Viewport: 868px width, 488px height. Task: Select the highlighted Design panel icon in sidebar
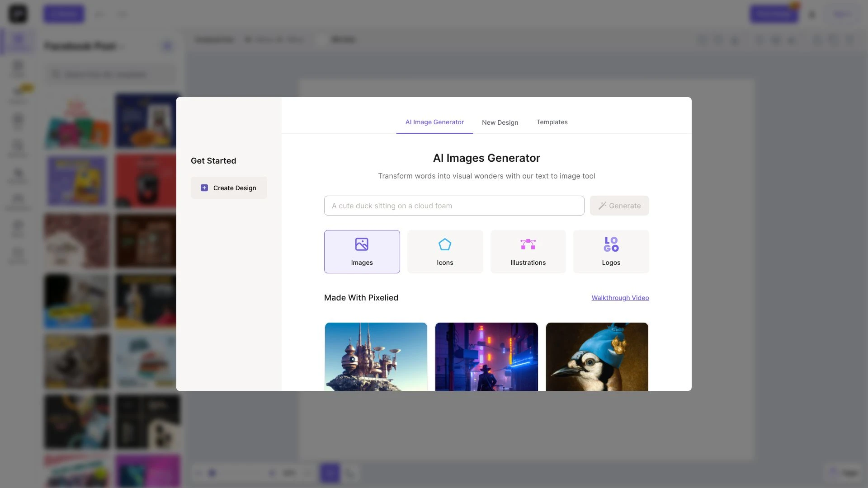tap(18, 41)
